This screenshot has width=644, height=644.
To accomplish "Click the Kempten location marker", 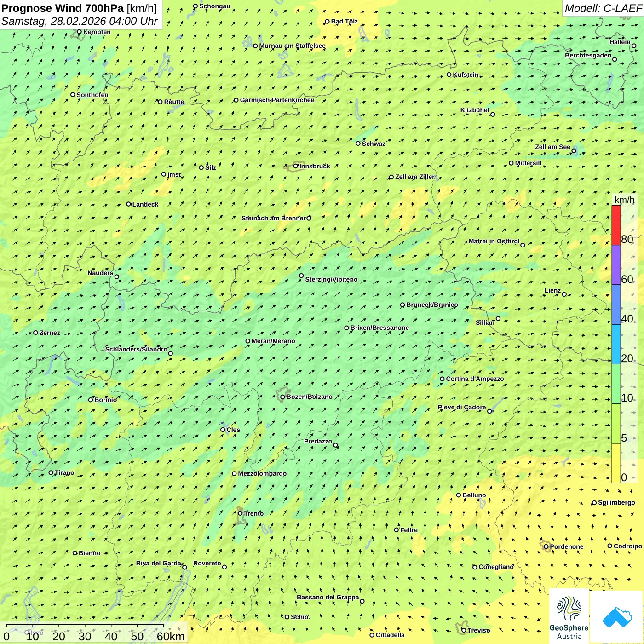I will 79,32.
